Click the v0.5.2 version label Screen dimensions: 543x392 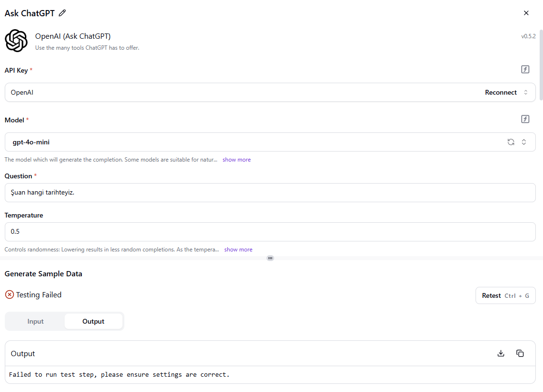point(528,36)
